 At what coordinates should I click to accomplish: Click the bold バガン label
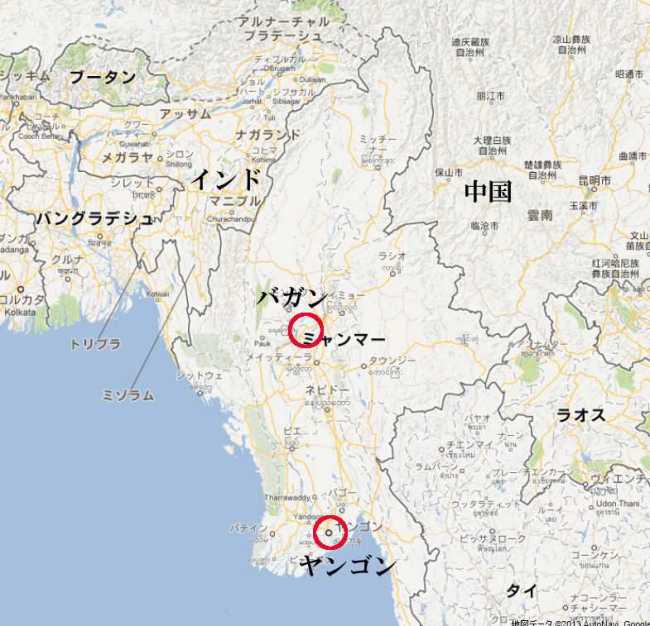tap(292, 298)
